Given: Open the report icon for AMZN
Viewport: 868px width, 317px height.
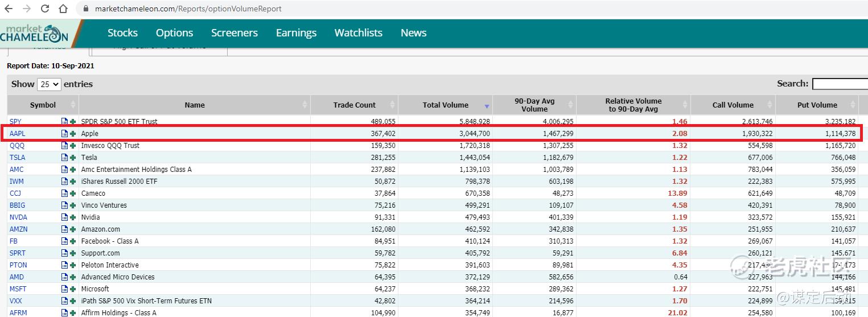Looking at the screenshot, I should point(64,229).
